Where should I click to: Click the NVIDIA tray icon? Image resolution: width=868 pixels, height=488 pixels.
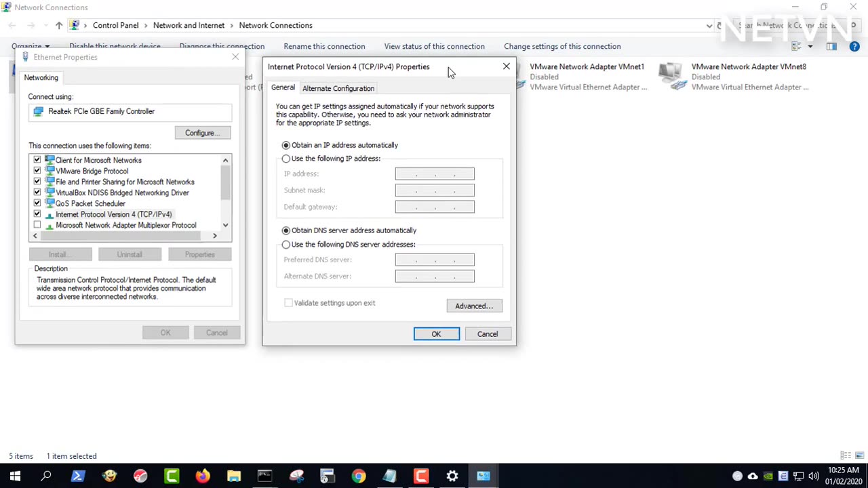[768, 476]
